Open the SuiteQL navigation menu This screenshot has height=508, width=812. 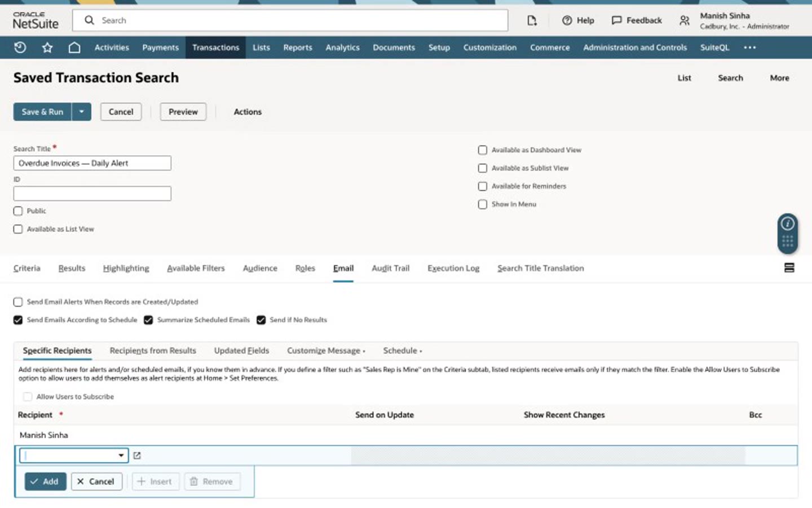point(714,47)
